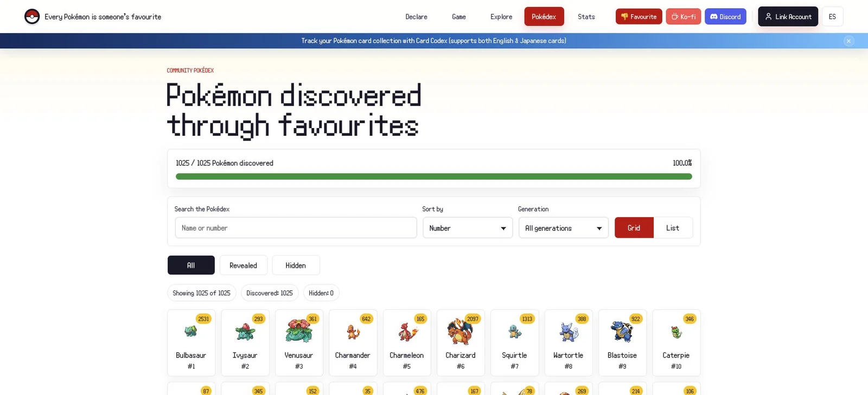This screenshot has width=868, height=395.
Task: Click the Favourite button
Action: tap(639, 17)
